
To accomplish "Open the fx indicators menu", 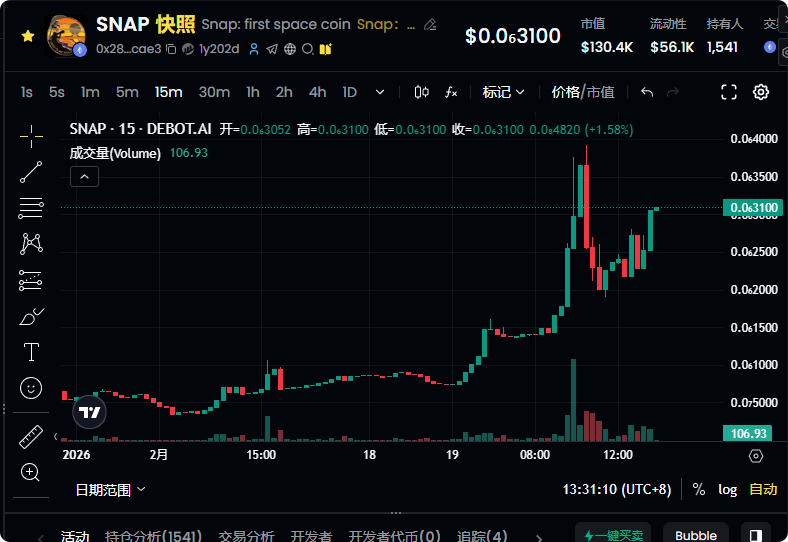I will [451, 92].
